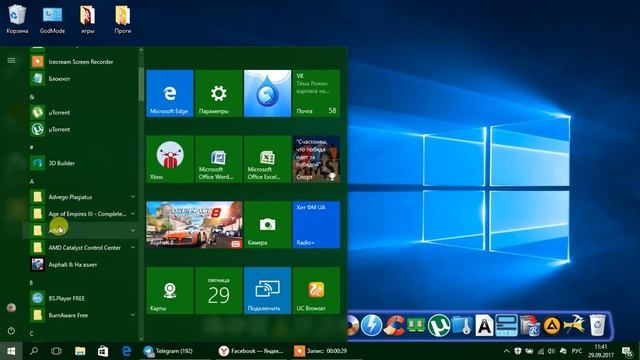Open the Radio+ tile
Screen dimensions: 640x360
click(316, 225)
